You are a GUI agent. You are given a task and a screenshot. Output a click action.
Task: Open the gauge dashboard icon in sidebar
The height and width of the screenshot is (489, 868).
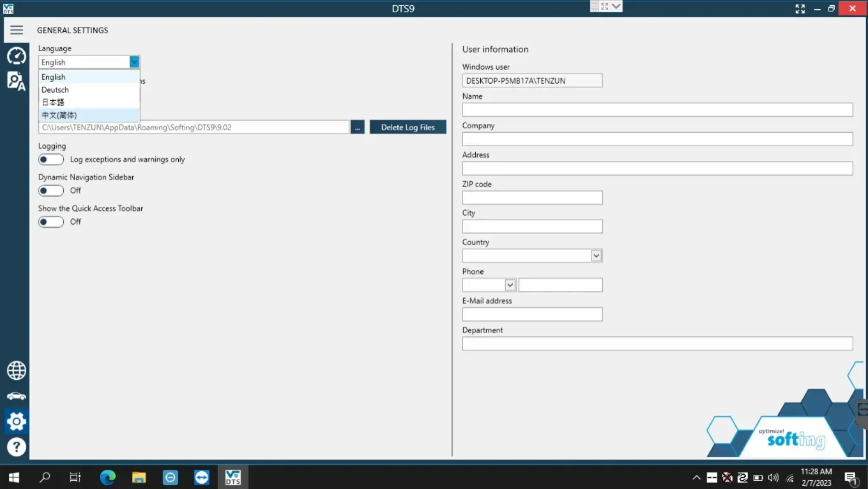point(17,56)
